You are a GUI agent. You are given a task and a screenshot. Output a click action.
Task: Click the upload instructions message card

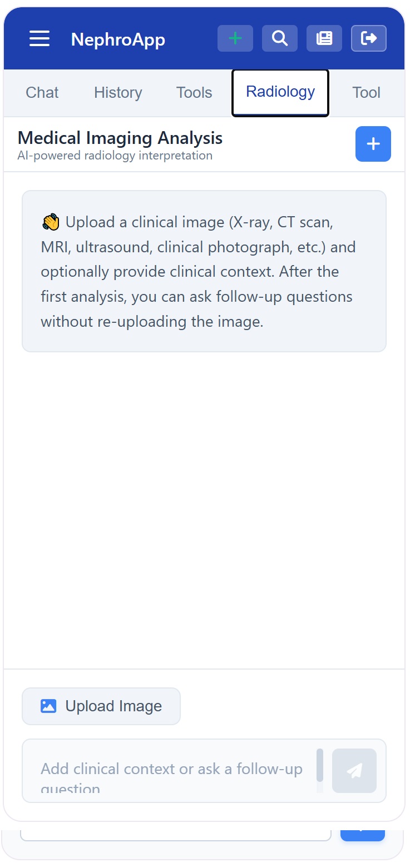point(204,271)
